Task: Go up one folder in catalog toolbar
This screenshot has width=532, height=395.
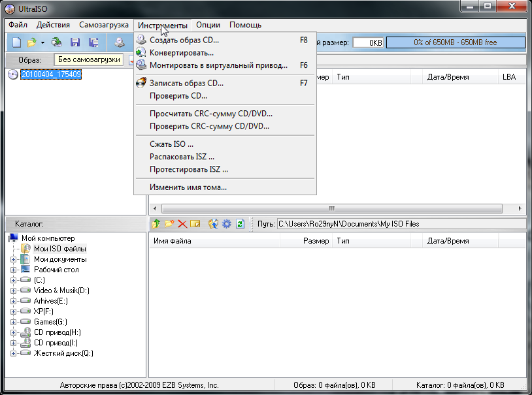Action: tap(156, 224)
